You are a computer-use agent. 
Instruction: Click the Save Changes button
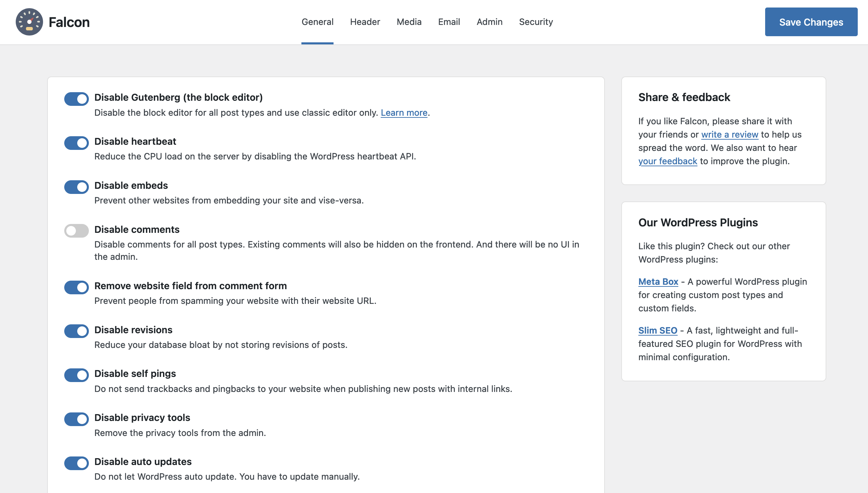811,22
